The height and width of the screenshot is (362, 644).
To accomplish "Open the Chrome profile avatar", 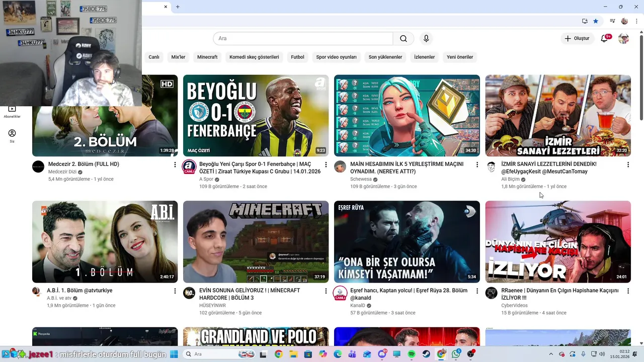I will point(624,21).
